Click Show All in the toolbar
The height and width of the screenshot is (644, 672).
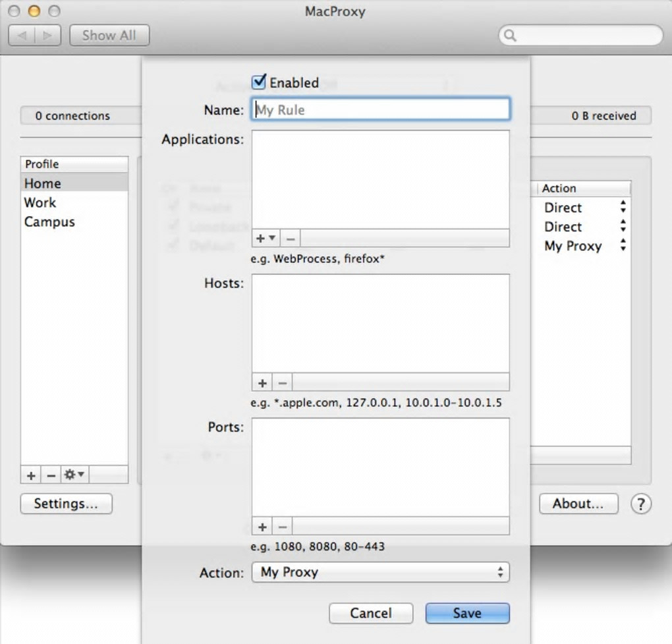tap(109, 35)
